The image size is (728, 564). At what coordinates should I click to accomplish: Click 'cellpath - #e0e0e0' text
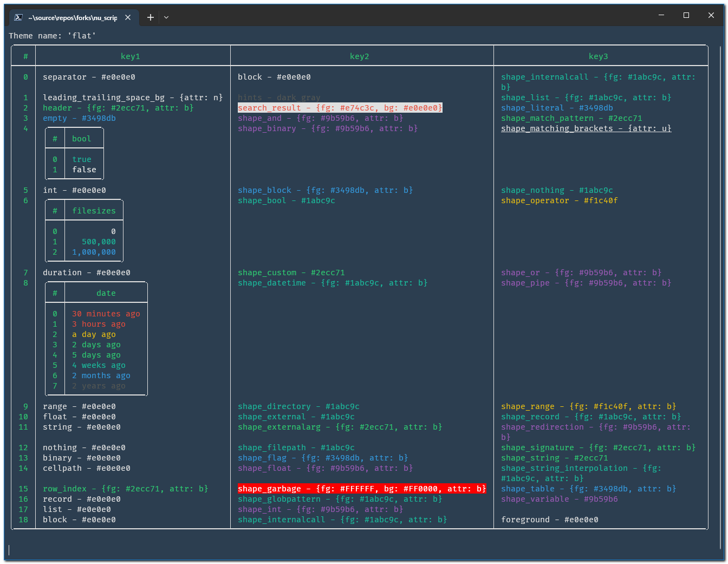click(x=87, y=468)
